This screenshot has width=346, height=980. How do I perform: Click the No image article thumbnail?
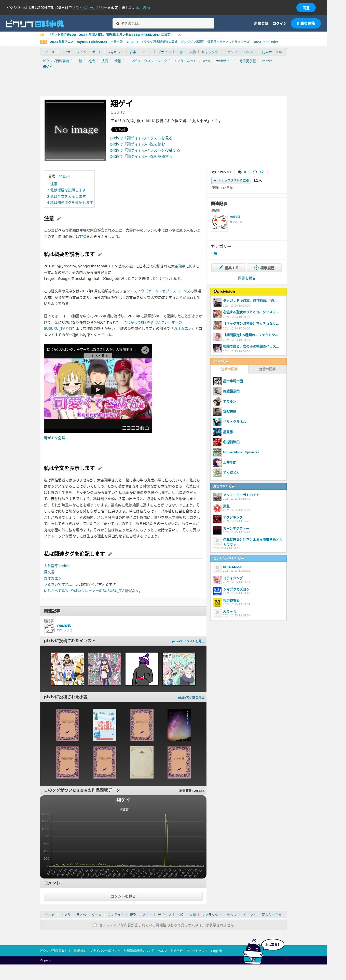tap(75, 131)
